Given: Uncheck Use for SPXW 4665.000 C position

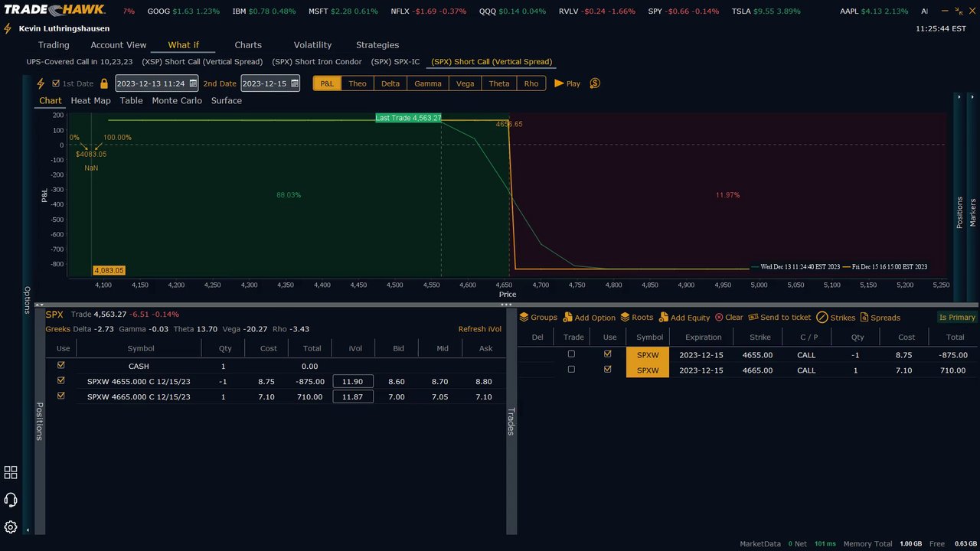Looking at the screenshot, I should coord(61,396).
